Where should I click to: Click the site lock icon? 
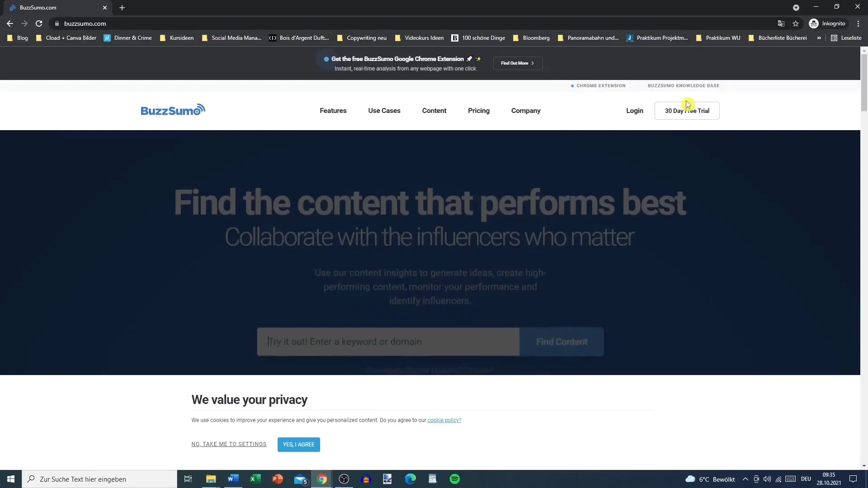pyautogui.click(x=57, y=23)
